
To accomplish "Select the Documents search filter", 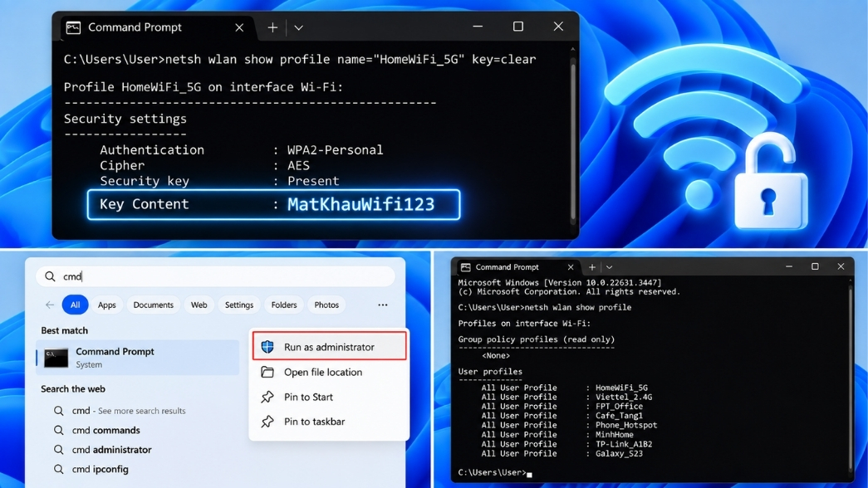I will pos(154,305).
